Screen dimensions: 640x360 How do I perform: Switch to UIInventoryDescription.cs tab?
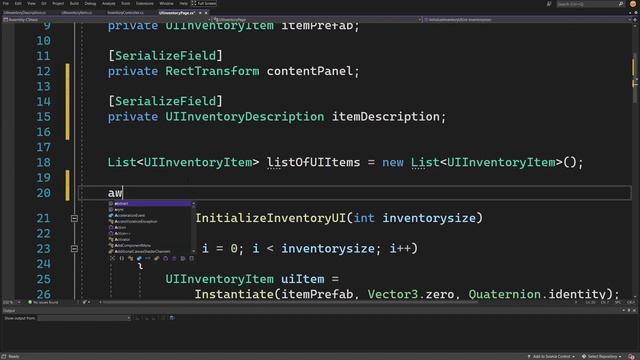pos(25,13)
